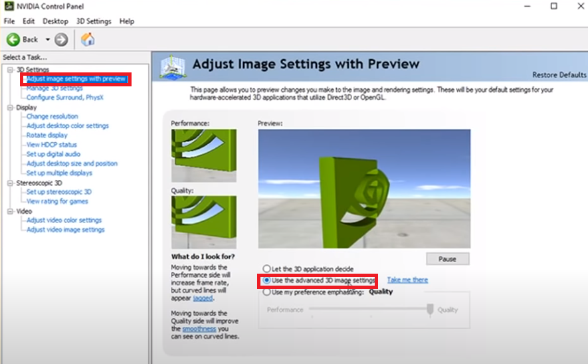Click the Pause button

click(447, 259)
